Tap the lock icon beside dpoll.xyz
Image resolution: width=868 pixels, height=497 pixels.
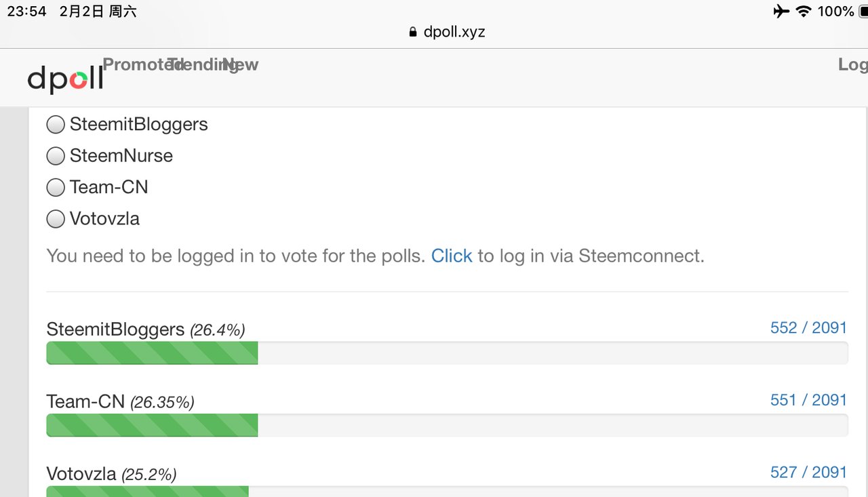click(413, 32)
